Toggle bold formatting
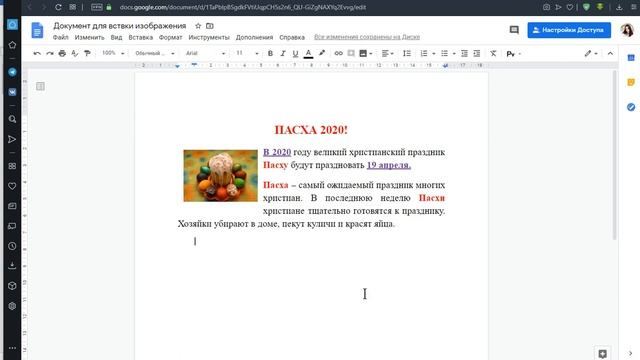 [x=270, y=53]
